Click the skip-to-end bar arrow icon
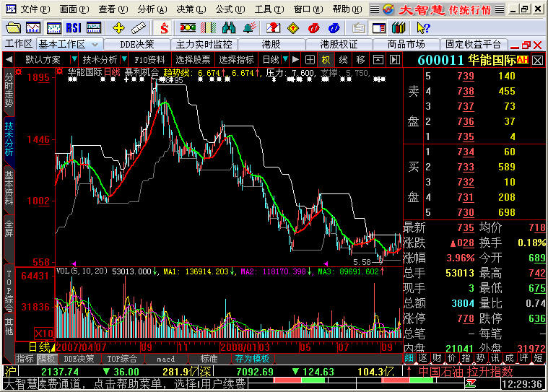The height and width of the screenshot is (392, 548). pyautogui.click(x=394, y=60)
